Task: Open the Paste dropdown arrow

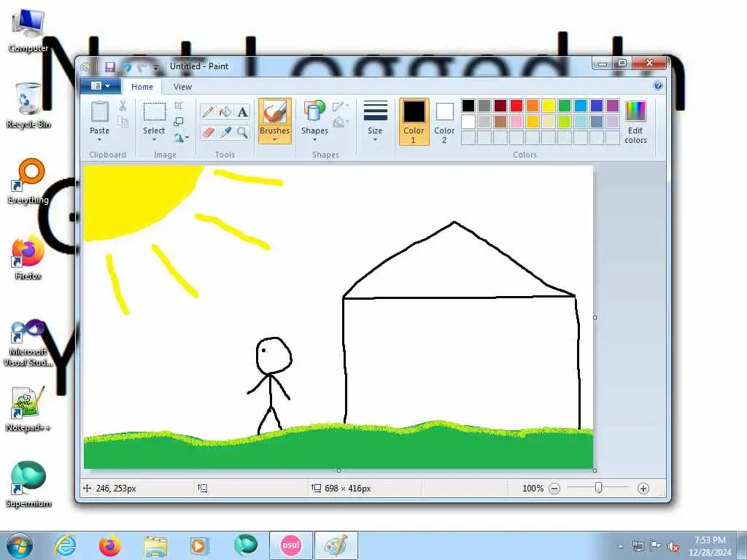Action: pos(99,140)
